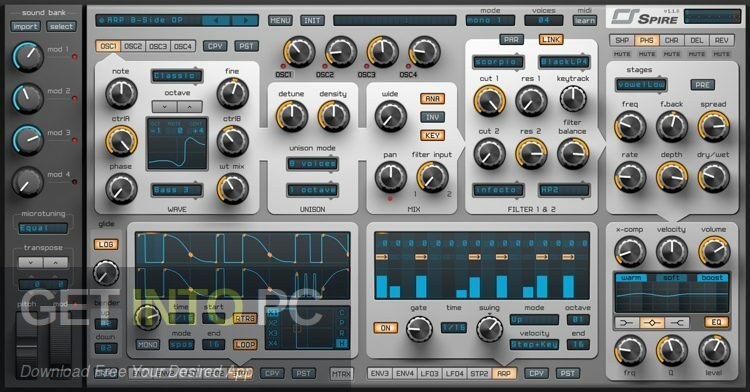Viewport: 750px width, 392px height.
Task: Click the Spire logo
Action: pyautogui.click(x=645, y=18)
